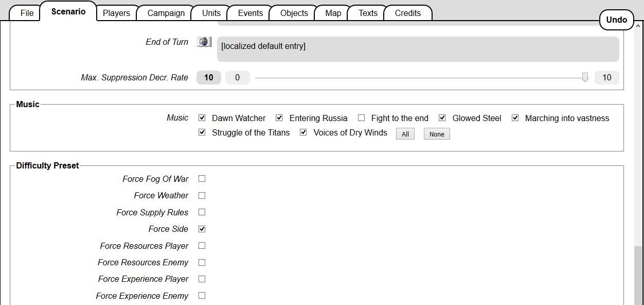The height and width of the screenshot is (305, 644).
Task: Click the scrollbar up arrow
Action: click(638, 26)
